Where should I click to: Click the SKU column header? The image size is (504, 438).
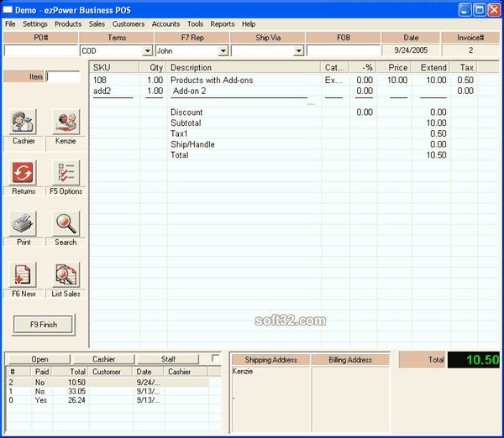115,67
